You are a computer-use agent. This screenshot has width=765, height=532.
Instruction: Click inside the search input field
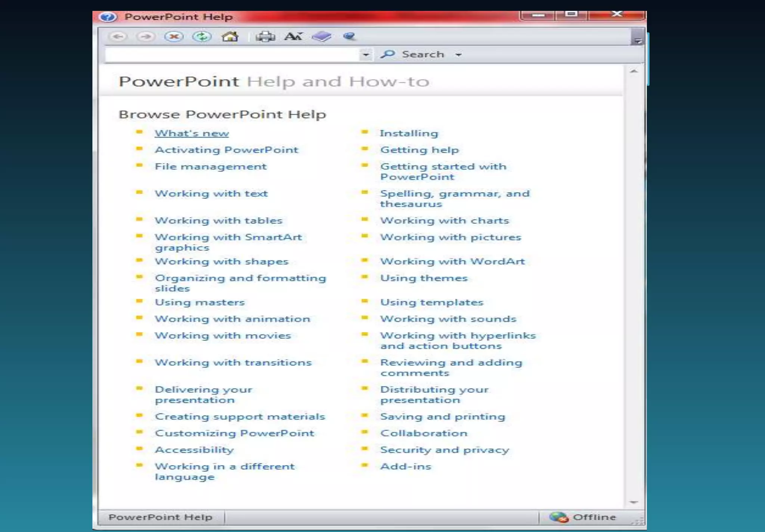click(x=232, y=55)
